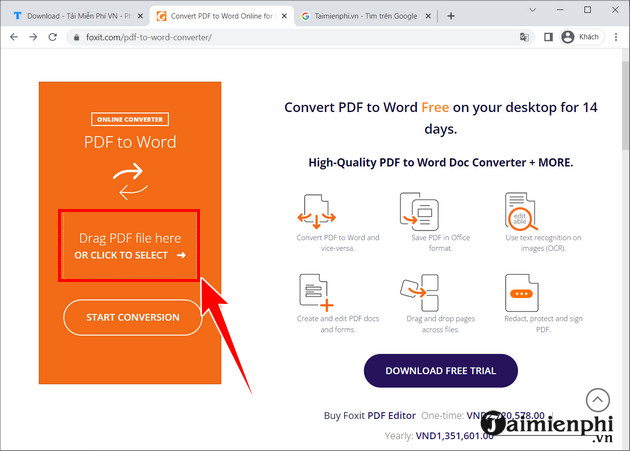Viewport: 630px width, 451px height.
Task: Click the page's vertical scrollbar thumb
Action: click(626, 105)
